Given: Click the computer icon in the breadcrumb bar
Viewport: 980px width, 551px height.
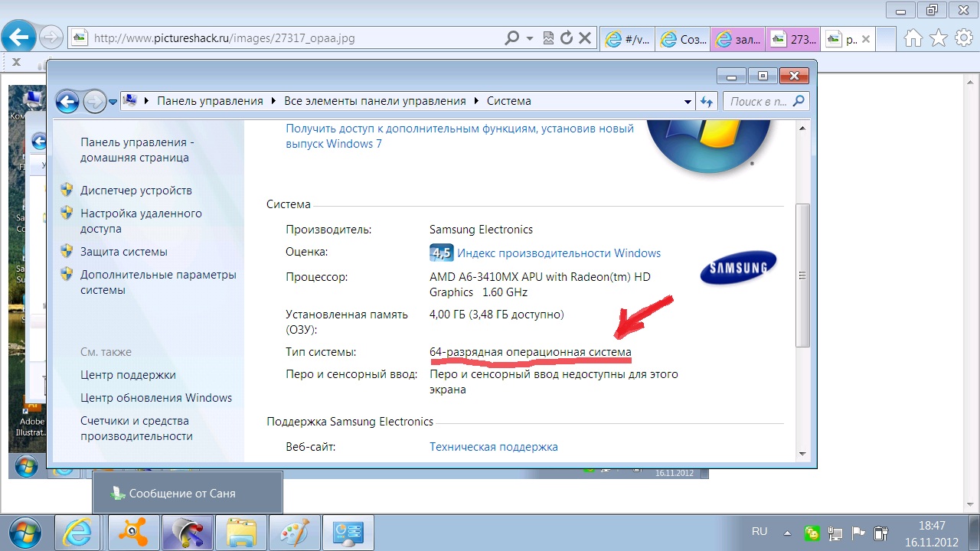Looking at the screenshot, I should point(130,100).
